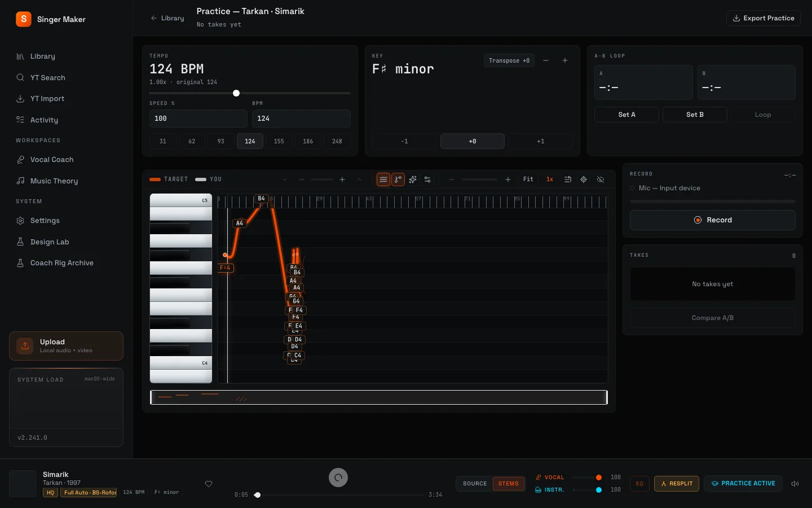The width and height of the screenshot is (812, 508).
Task: Click Upload local audio button
Action: pos(67,346)
